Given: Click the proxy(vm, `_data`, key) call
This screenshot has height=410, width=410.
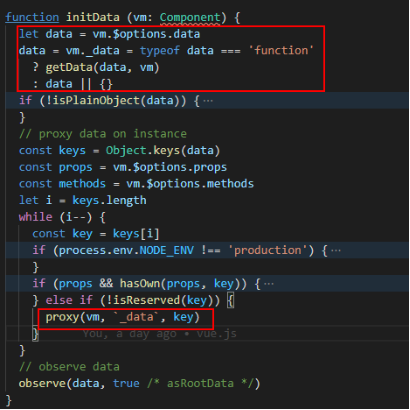Looking at the screenshot, I should coord(123,317).
